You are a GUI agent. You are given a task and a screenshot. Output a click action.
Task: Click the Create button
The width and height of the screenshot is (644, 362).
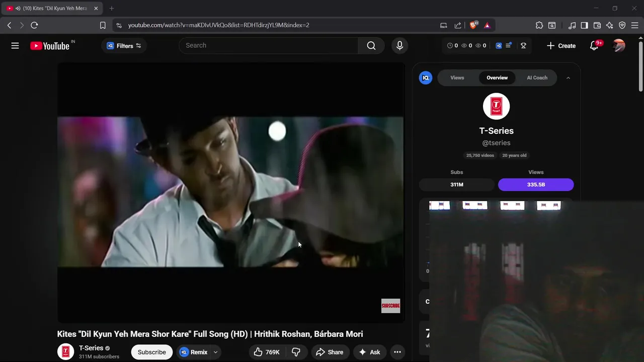[x=561, y=46]
